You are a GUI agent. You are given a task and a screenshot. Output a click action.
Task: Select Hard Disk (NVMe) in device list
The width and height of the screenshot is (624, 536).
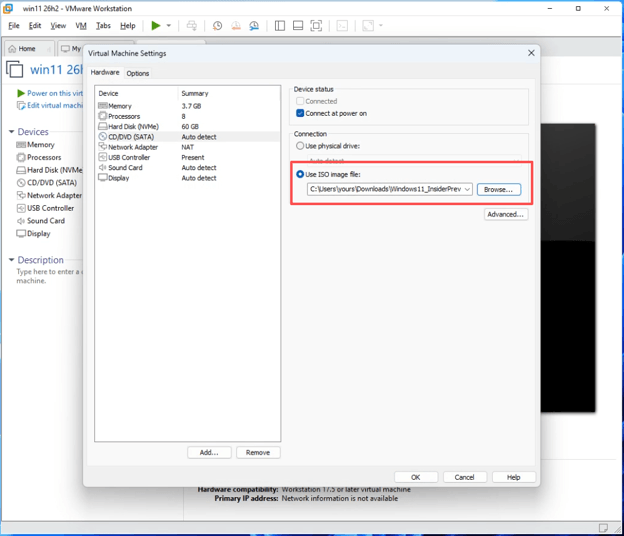click(187, 127)
